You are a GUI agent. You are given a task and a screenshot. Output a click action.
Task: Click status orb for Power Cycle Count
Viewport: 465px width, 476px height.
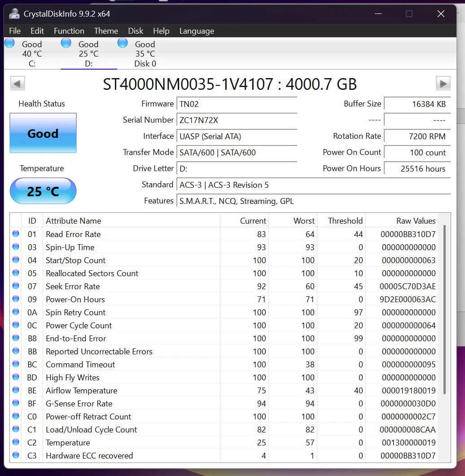16,325
